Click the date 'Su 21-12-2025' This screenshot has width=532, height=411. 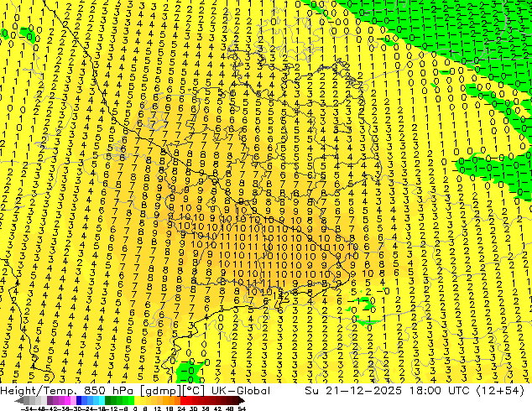point(353,391)
